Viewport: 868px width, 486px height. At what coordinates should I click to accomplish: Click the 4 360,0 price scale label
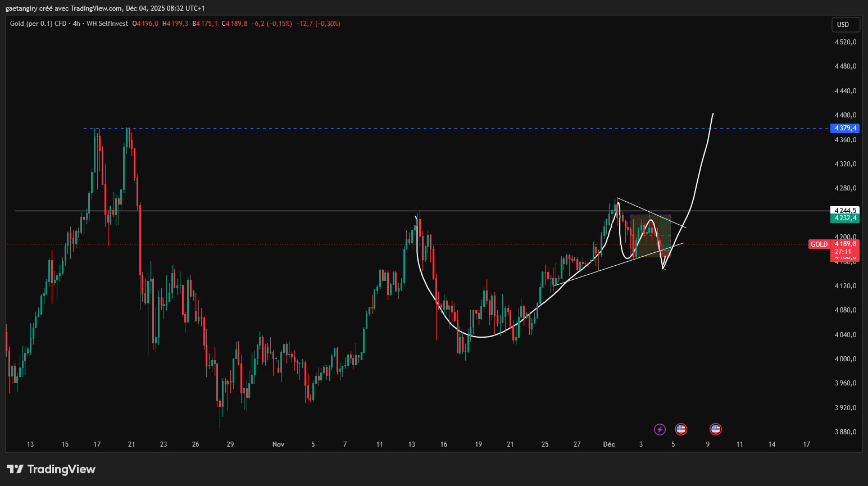(x=846, y=140)
